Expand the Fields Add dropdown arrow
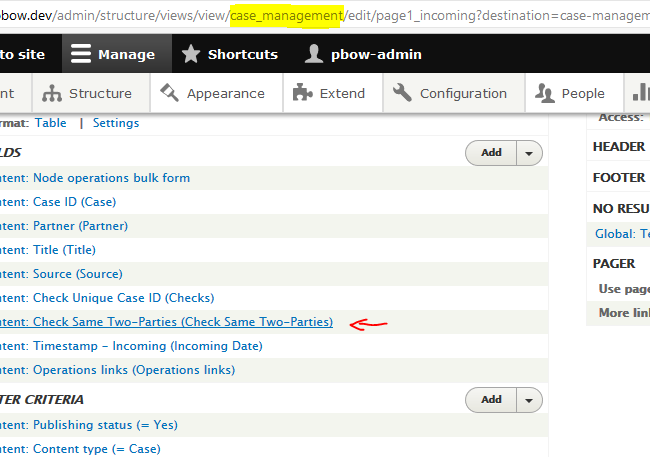 529,153
